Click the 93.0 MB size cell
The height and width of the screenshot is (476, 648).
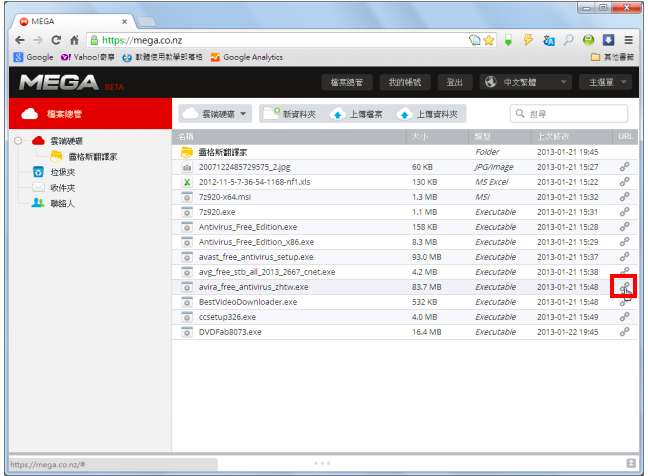coord(426,257)
